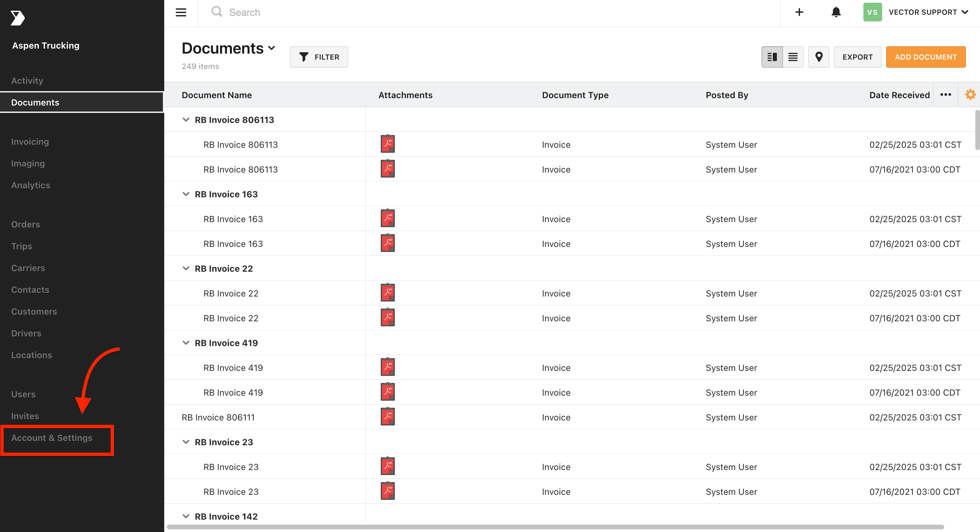Click the plus icon in top bar
The image size is (980, 532).
tap(799, 12)
